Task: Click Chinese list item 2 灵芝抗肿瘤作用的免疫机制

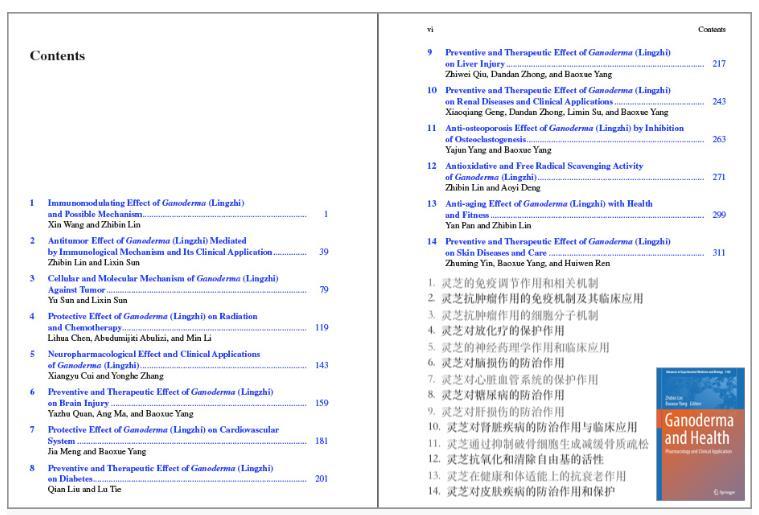Action: [x=535, y=298]
